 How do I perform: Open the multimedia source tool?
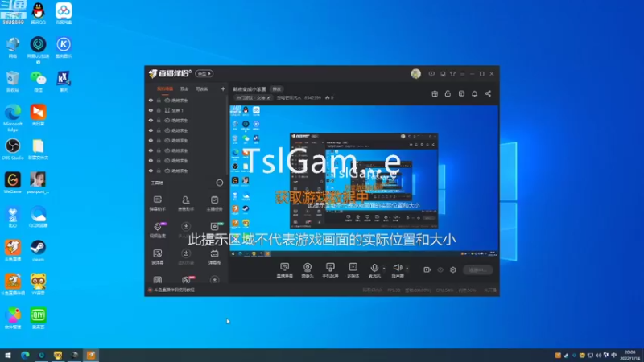(x=353, y=270)
